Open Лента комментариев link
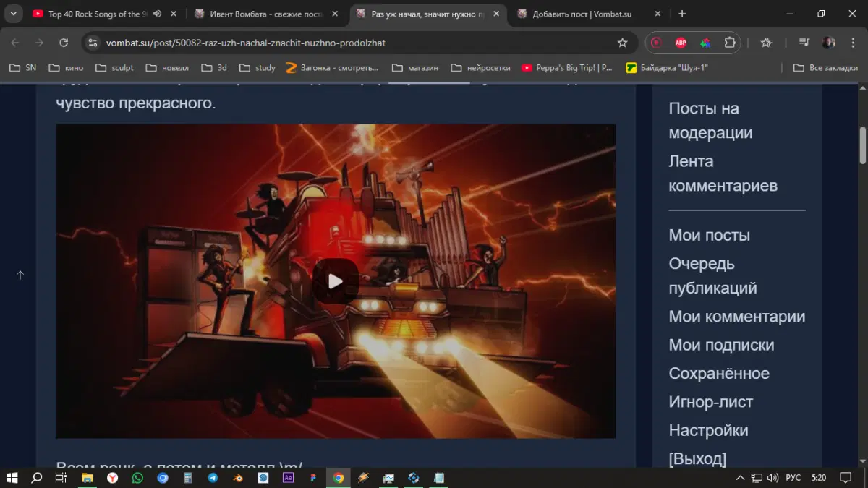This screenshot has width=868, height=488. coord(723,174)
